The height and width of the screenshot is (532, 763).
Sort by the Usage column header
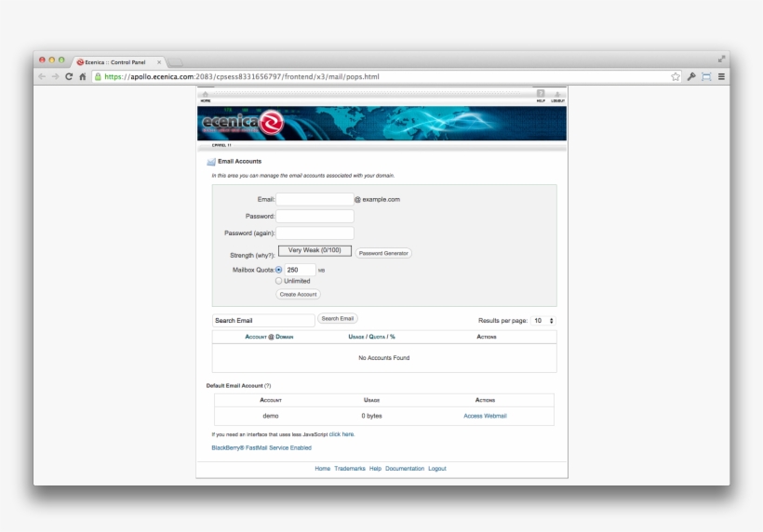(356, 337)
